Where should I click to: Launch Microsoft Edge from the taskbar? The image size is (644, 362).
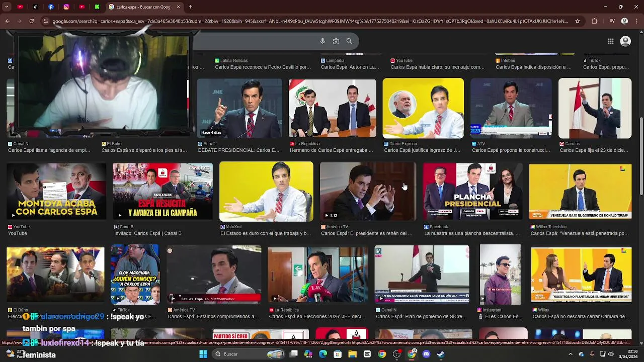[323, 354]
